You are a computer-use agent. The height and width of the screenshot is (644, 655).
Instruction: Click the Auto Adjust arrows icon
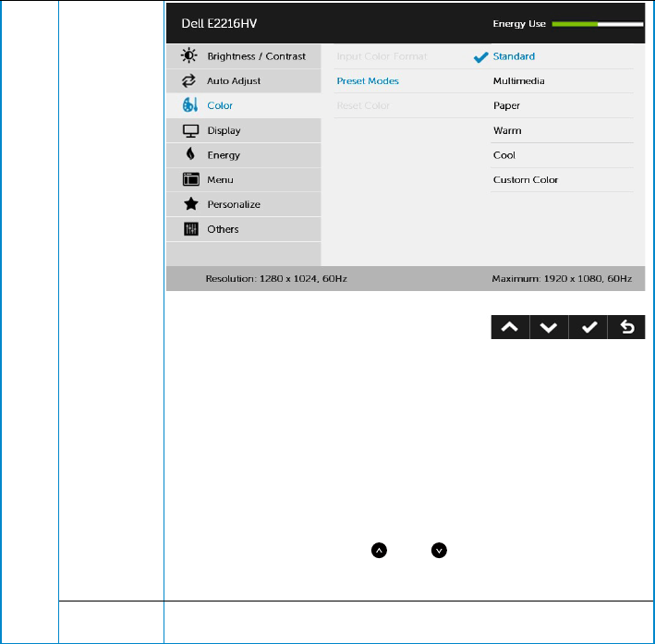pyautogui.click(x=188, y=80)
